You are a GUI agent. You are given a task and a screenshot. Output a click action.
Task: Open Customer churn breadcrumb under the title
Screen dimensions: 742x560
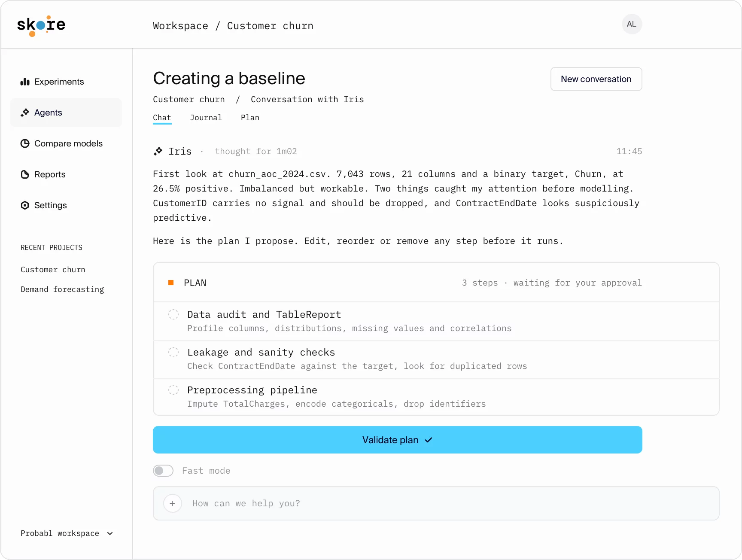[x=189, y=99]
